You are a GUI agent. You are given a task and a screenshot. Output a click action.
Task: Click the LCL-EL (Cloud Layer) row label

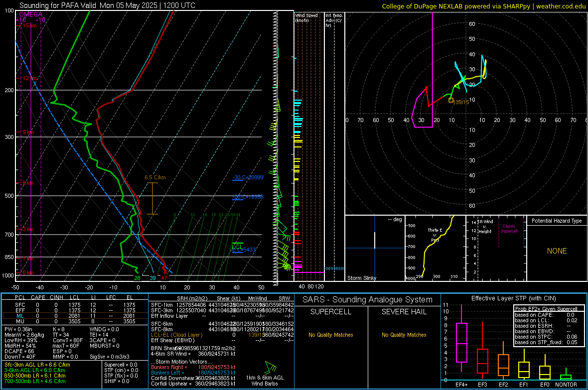pos(176,335)
